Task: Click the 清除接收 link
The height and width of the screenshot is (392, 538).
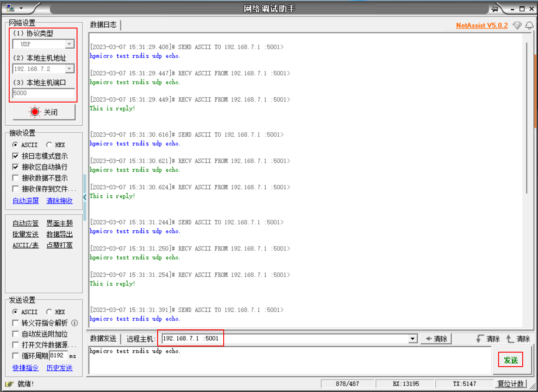Action: (60, 201)
